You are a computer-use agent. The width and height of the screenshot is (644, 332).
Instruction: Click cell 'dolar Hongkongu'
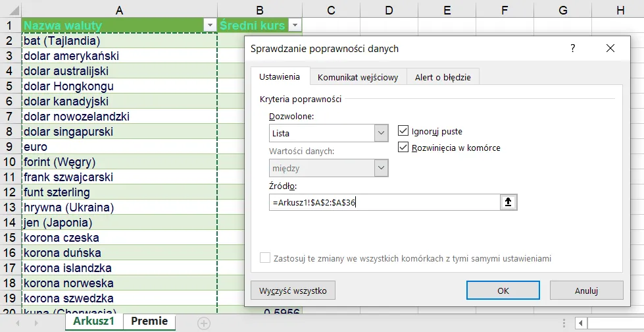[x=119, y=86]
